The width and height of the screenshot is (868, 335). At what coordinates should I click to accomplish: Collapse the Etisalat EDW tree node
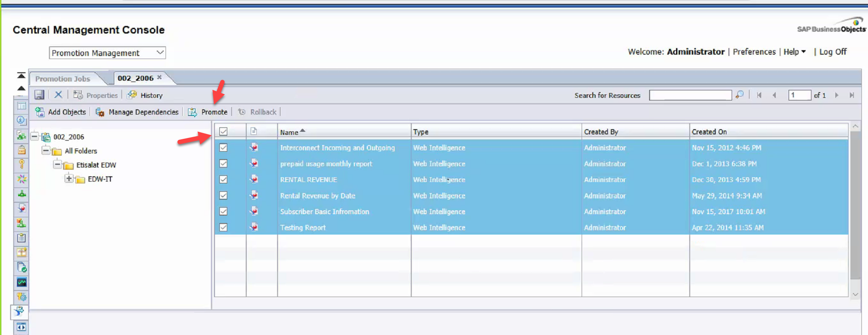(57, 164)
